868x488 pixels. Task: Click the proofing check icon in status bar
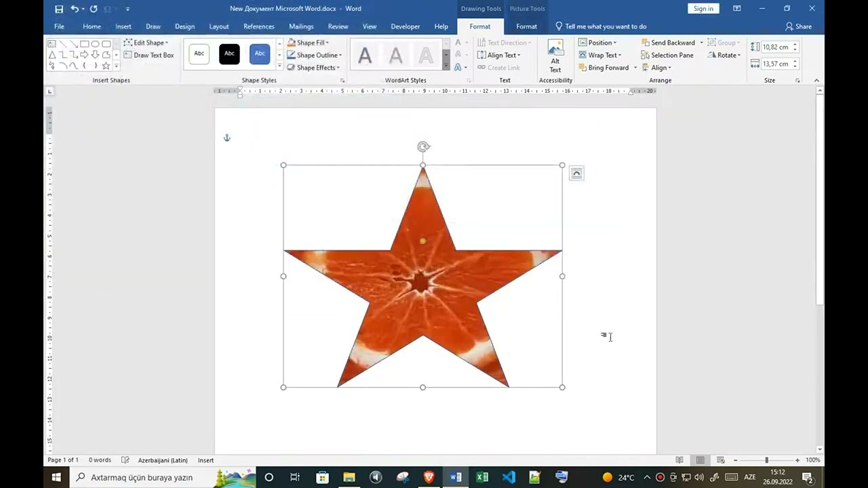(x=125, y=460)
